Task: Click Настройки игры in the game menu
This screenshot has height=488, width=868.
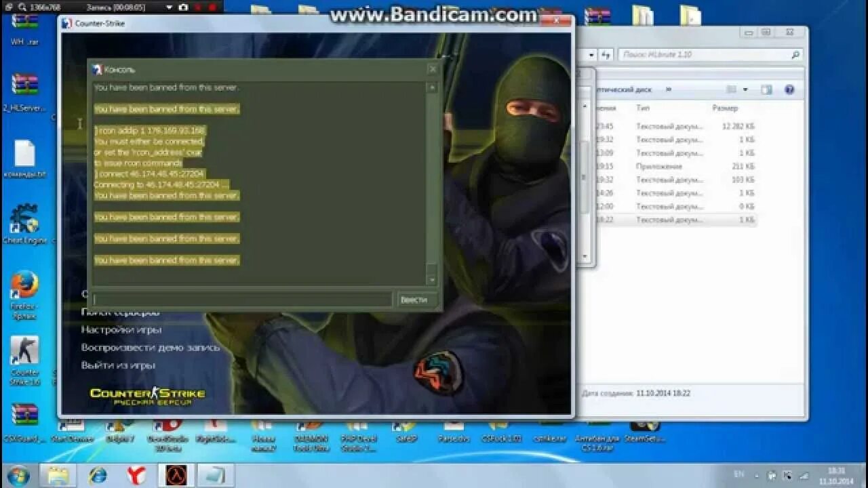Action: (121, 329)
